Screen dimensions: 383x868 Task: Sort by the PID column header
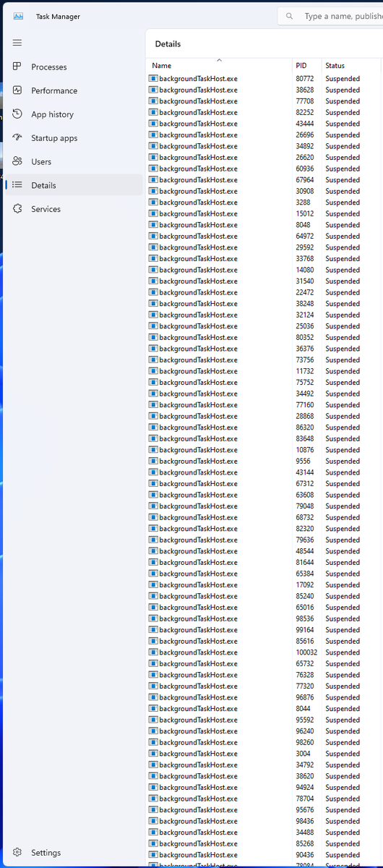click(306, 65)
